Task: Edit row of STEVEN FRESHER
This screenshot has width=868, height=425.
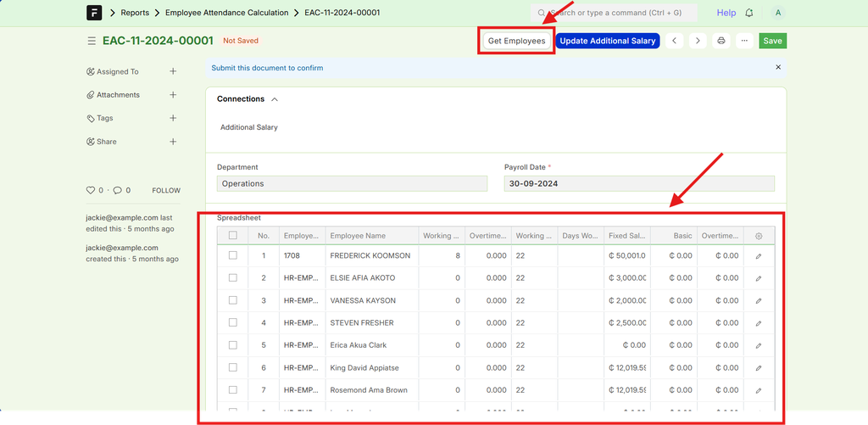Action: coord(759,323)
